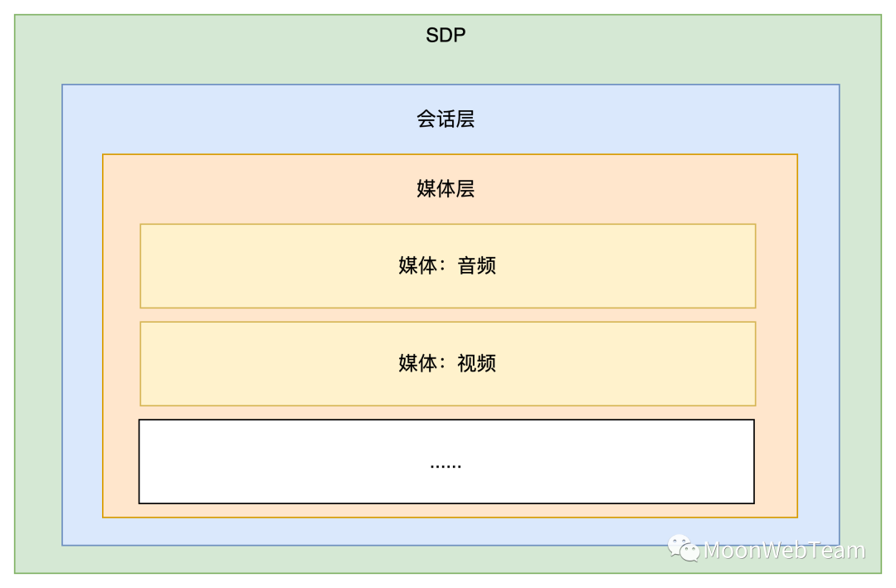
Task: Click the orange gap between audio and video boxes
Action: [x=448, y=315]
